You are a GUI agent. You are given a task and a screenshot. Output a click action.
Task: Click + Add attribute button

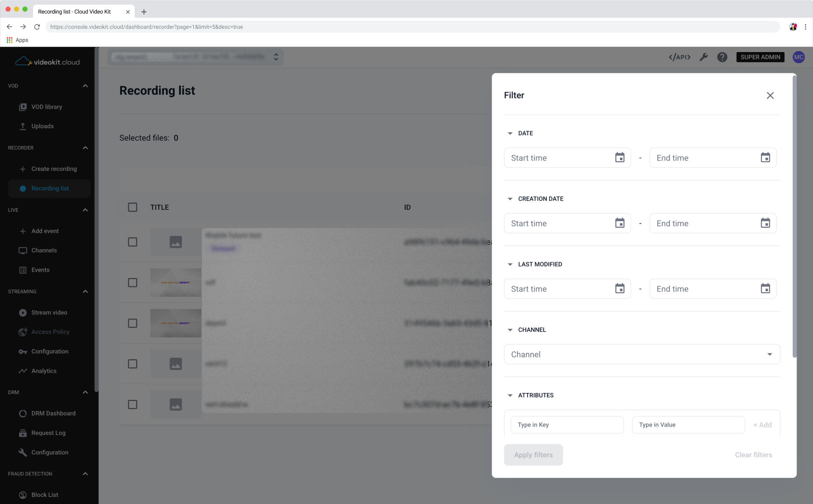point(762,425)
